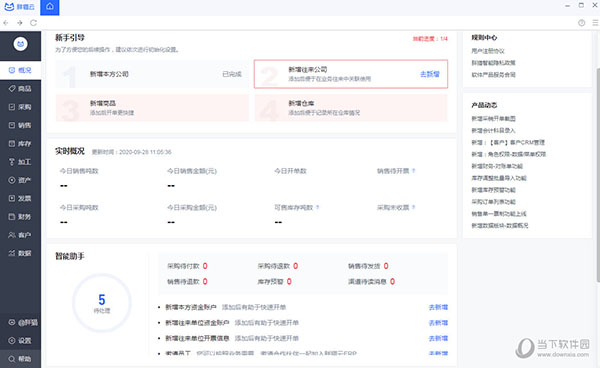Open the 用户注册协议 link
This screenshot has width=600, height=368.
tap(488, 51)
